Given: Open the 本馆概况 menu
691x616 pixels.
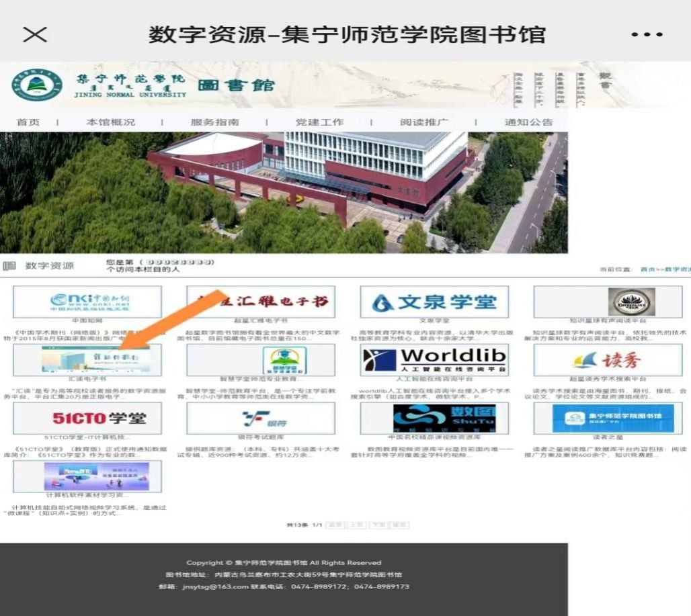Looking at the screenshot, I should click(x=110, y=122).
